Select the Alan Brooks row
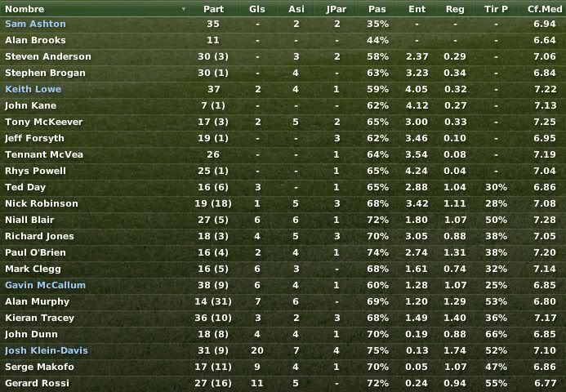The image size is (566, 392). (x=283, y=40)
